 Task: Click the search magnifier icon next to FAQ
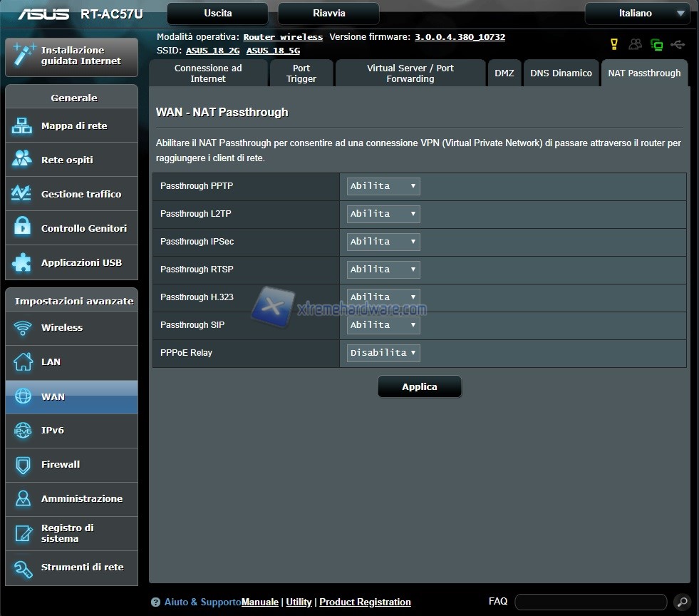tap(681, 602)
